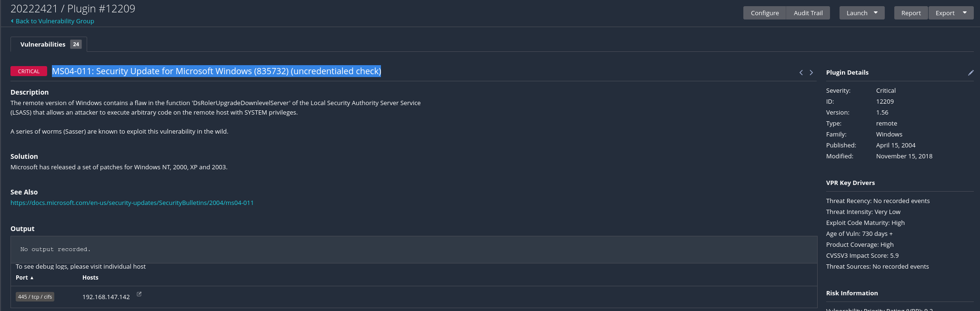Click the Hosts column header

coord(90,277)
